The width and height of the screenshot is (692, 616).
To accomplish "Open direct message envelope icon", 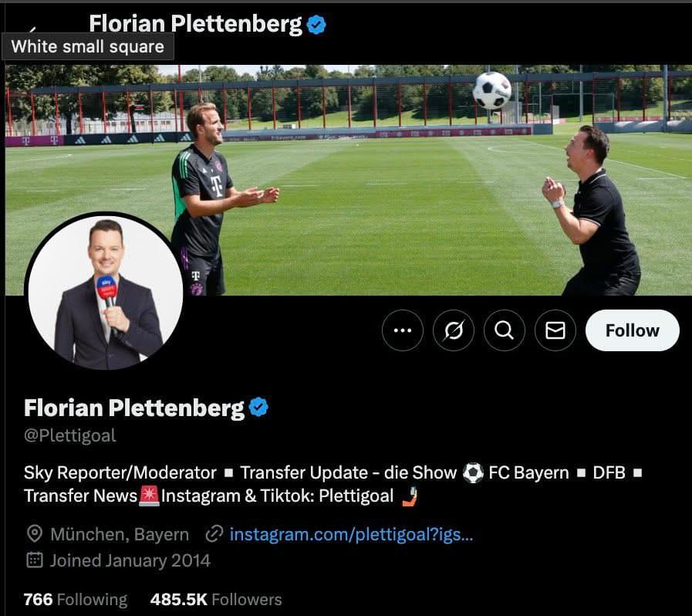I will pos(555,330).
